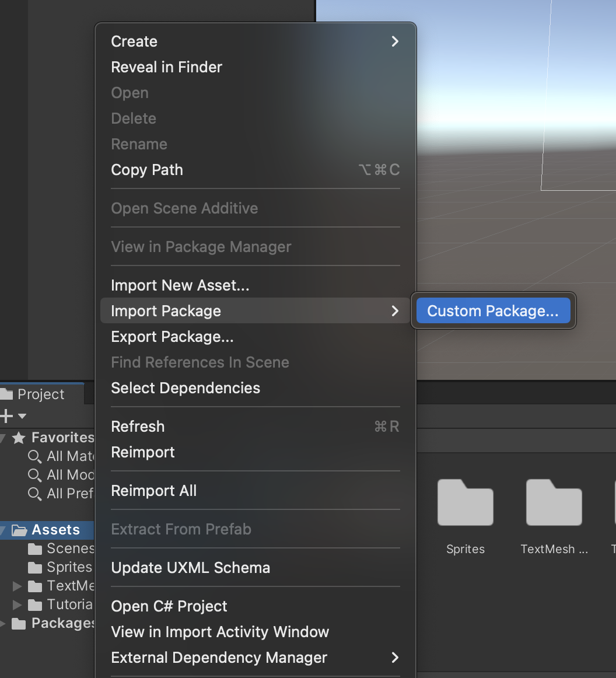Select the Reimport option

pos(255,452)
